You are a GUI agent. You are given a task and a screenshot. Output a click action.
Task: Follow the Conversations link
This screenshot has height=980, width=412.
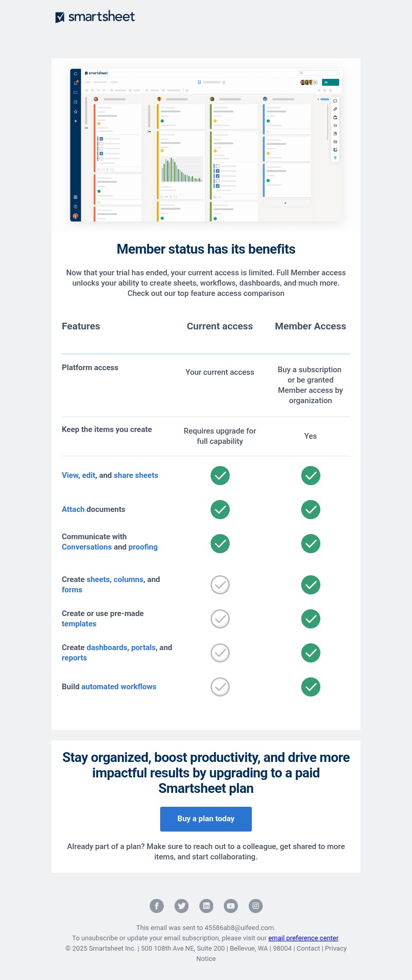pyautogui.click(x=87, y=547)
